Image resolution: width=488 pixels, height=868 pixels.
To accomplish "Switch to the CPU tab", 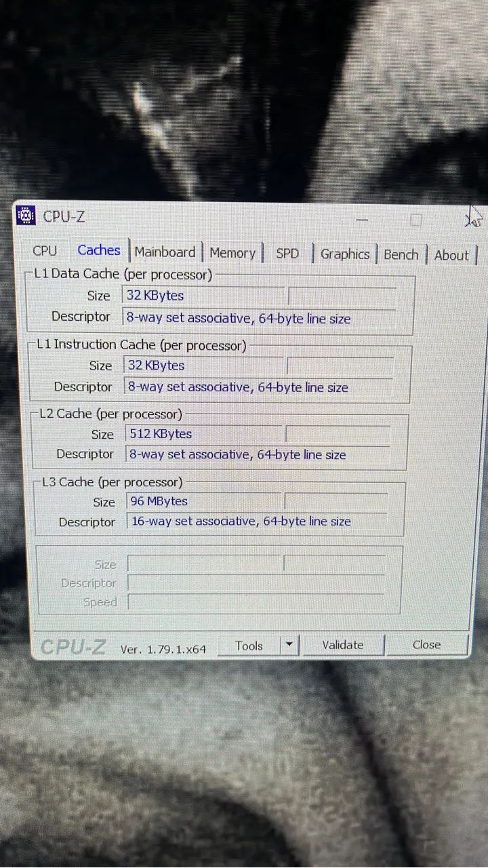I will [45, 250].
